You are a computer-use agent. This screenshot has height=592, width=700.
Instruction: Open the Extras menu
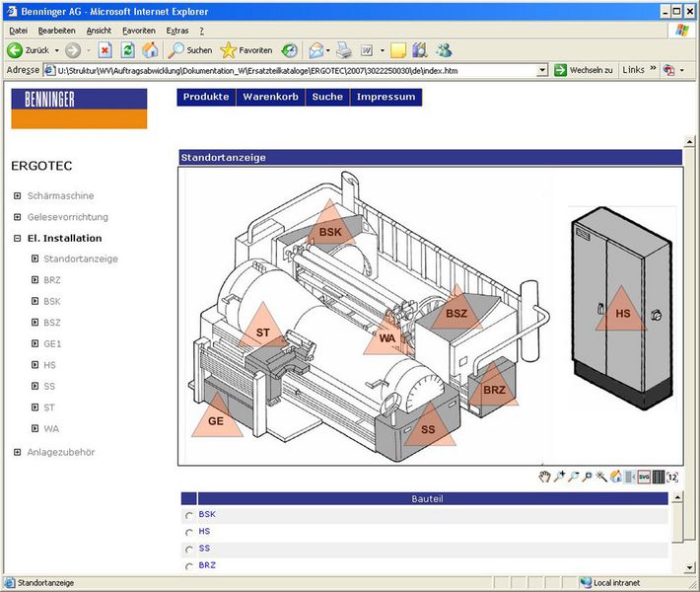click(x=177, y=31)
